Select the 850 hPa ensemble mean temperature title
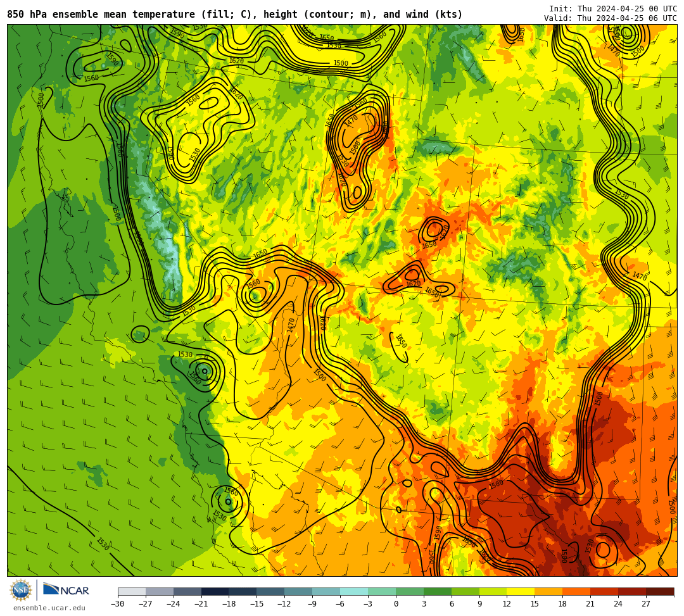 pos(235,15)
